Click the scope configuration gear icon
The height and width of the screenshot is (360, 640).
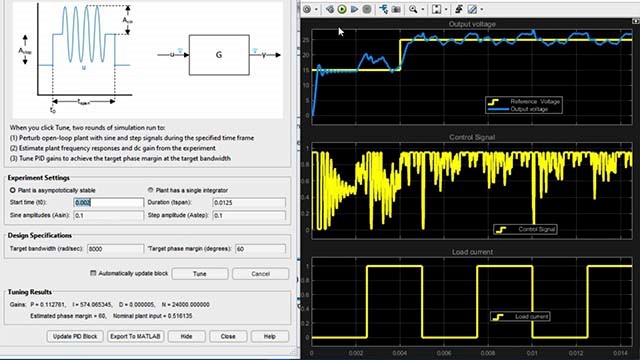[307, 9]
